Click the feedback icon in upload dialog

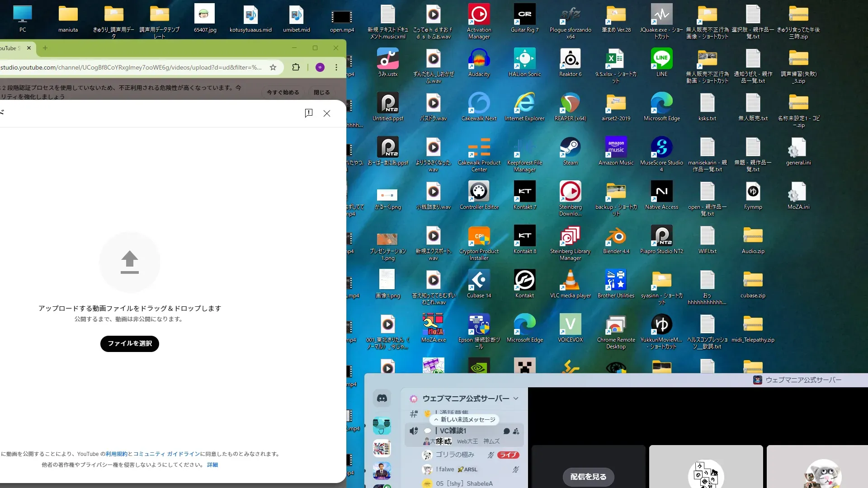tap(309, 113)
